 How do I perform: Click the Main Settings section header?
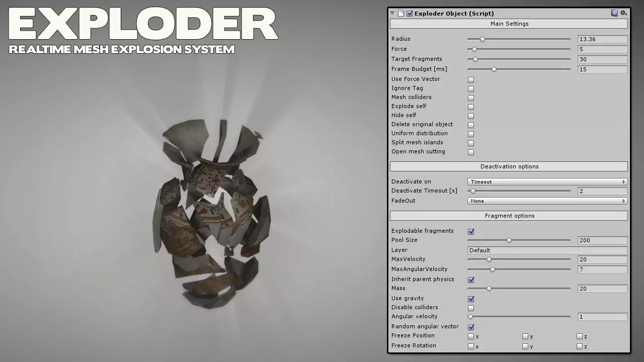(x=509, y=24)
